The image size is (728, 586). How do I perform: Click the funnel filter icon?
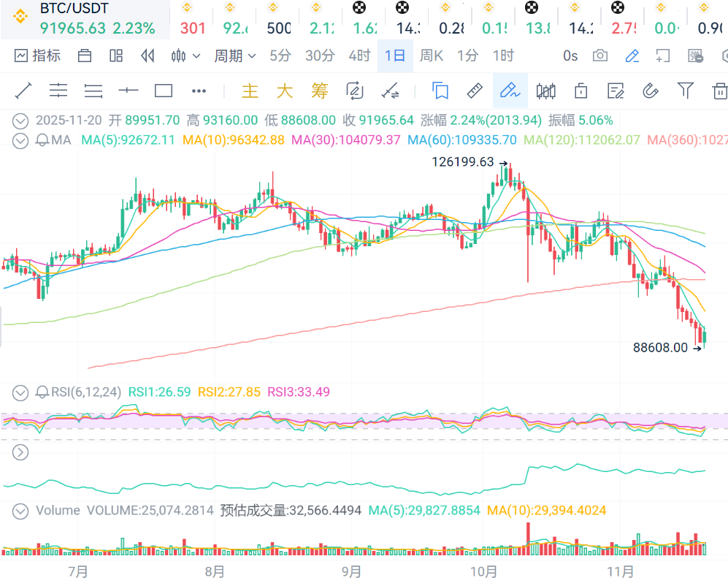(x=685, y=91)
